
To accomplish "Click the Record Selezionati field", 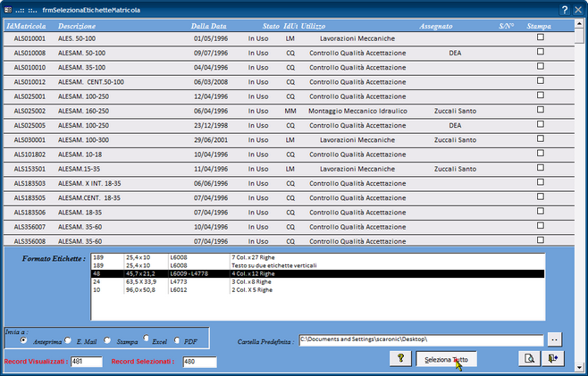I will point(199,362).
